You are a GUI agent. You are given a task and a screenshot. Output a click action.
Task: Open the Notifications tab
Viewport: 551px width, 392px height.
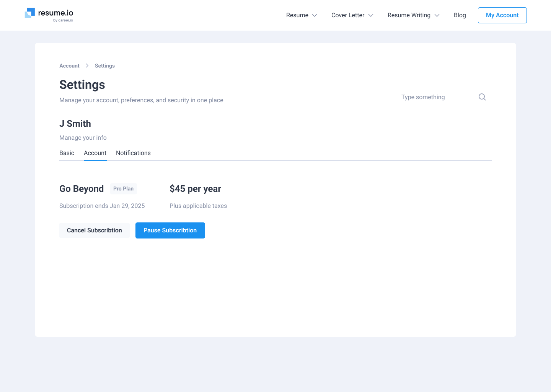pyautogui.click(x=133, y=153)
